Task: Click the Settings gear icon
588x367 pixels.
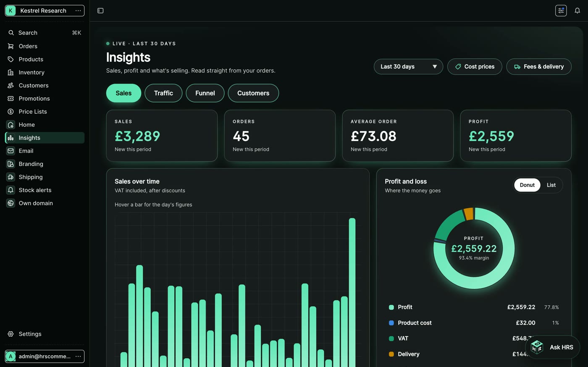Action: click(11, 334)
